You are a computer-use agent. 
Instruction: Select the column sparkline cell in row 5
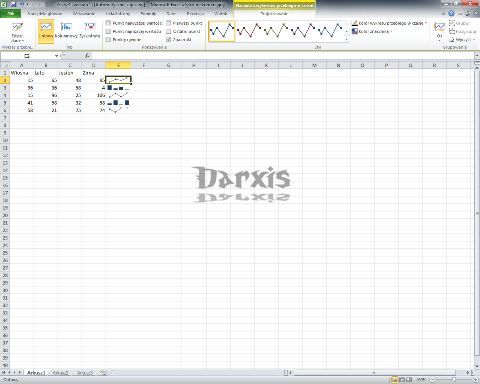point(118,103)
